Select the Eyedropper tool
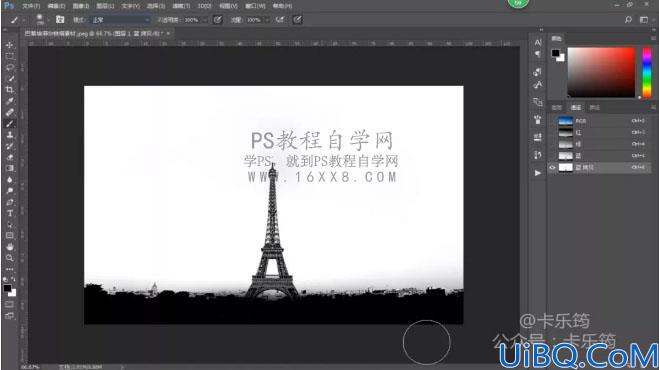The height and width of the screenshot is (370, 659). click(9, 101)
